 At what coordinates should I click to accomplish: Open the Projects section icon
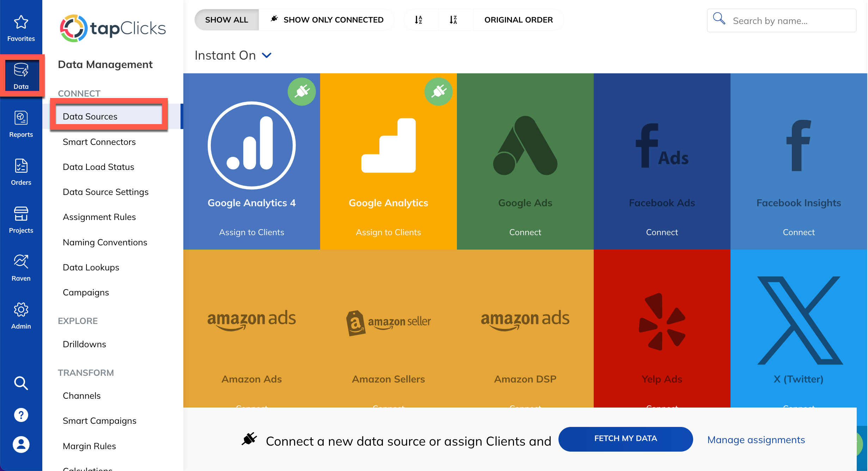pos(21,214)
